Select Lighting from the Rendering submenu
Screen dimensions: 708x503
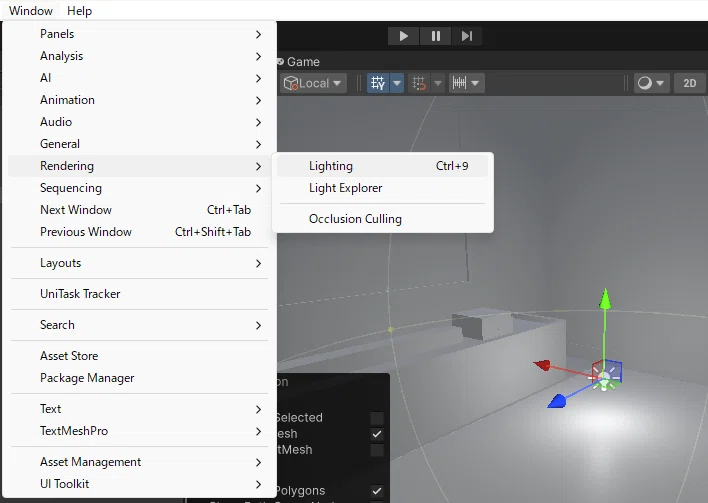coord(382,166)
